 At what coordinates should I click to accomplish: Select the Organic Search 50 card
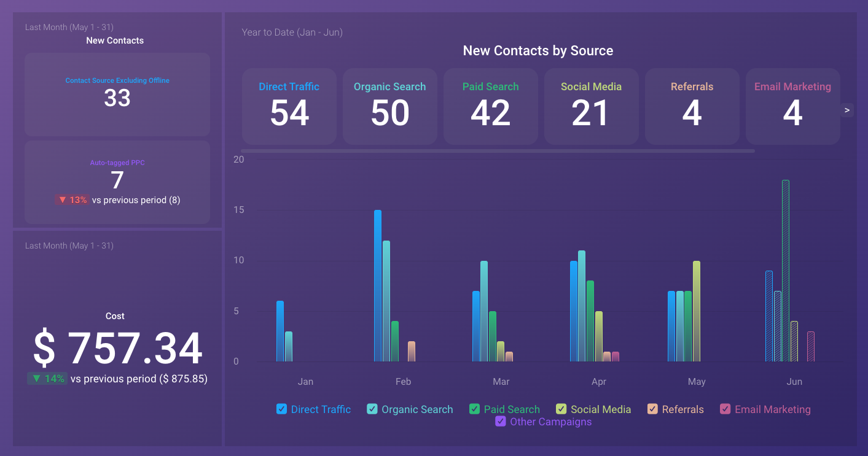click(390, 106)
